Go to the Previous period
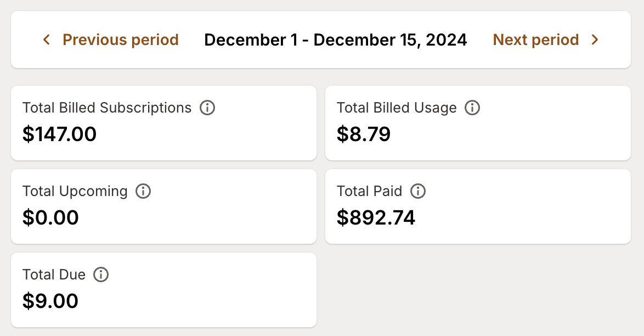This screenshot has width=644, height=336. 121,40
